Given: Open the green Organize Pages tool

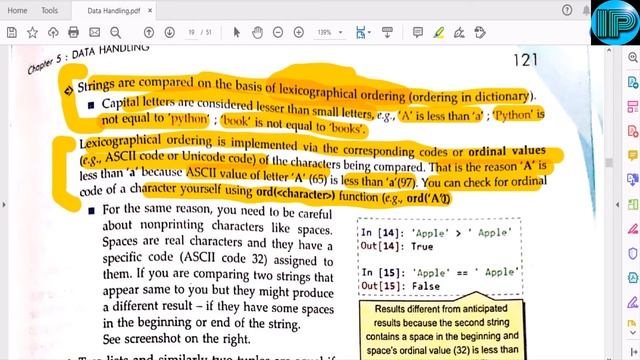Looking at the screenshot, I should (x=633, y=204).
